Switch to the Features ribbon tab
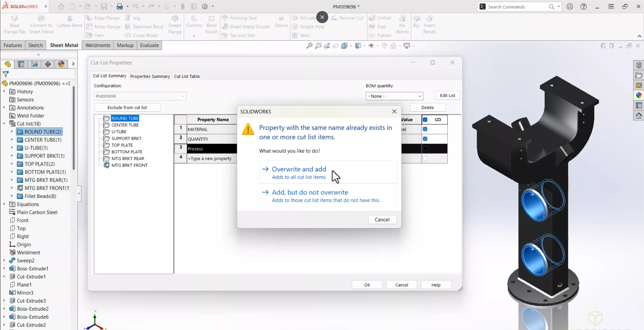The width and height of the screenshot is (644, 330). [x=13, y=45]
